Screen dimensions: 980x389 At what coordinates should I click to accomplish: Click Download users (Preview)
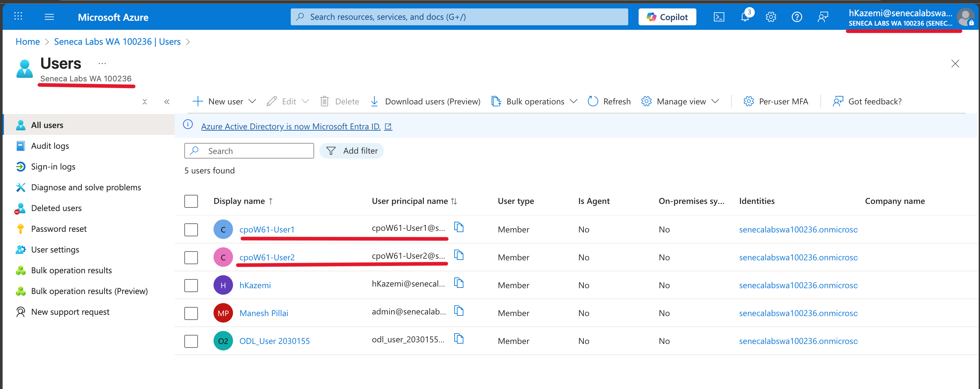pyautogui.click(x=425, y=101)
